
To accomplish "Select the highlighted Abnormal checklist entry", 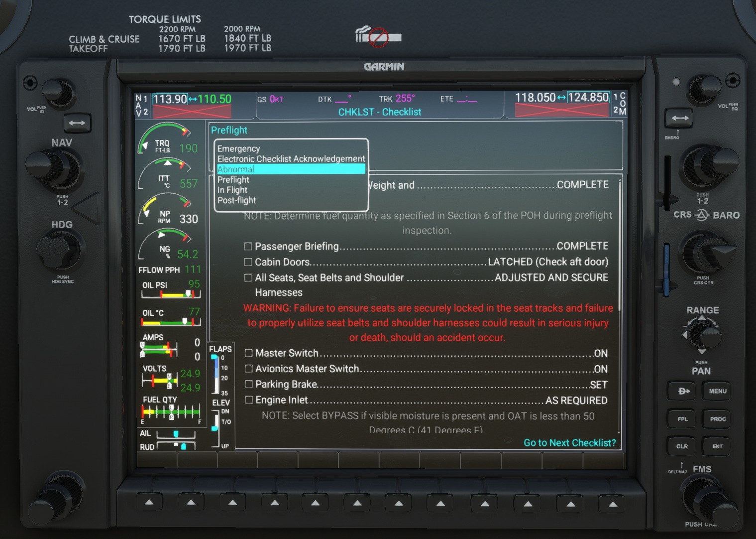I will pyautogui.click(x=291, y=169).
